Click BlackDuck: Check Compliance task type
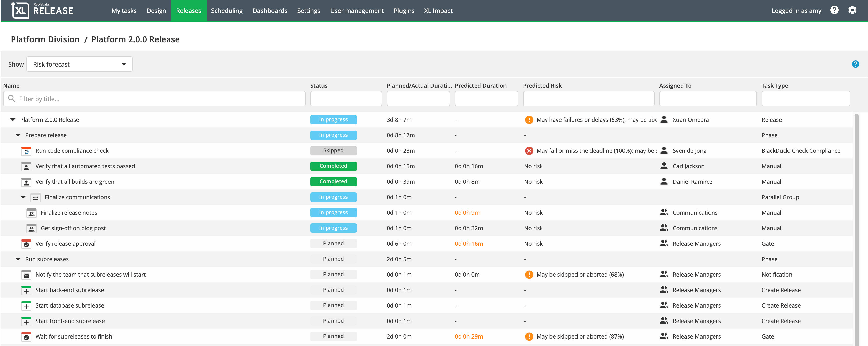 (801, 151)
